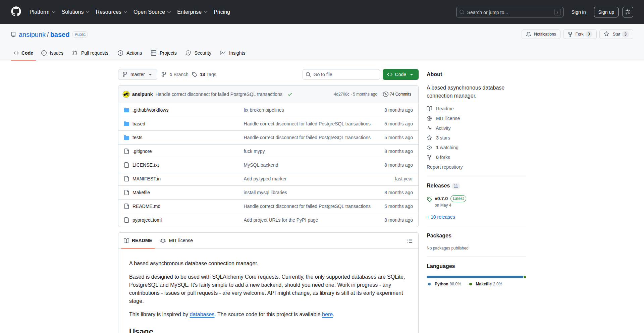The height and width of the screenshot is (333, 644).
Task: Click the ansipunk avatar in commit row
Action: click(126, 94)
